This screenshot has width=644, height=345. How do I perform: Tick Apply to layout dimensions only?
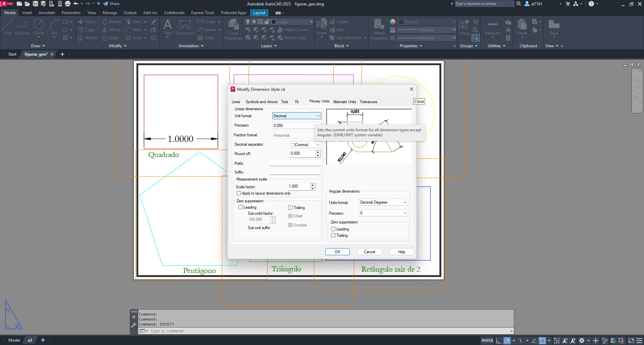239,193
